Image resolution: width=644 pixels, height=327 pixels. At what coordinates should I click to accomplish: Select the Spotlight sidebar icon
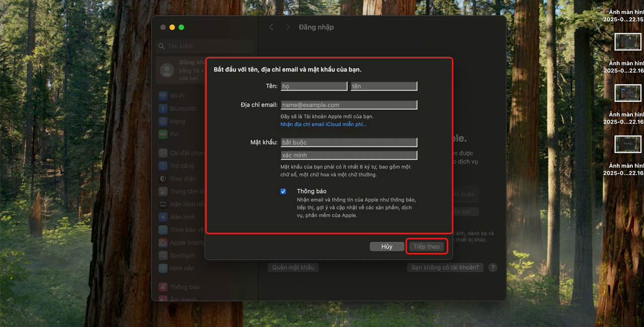163,255
